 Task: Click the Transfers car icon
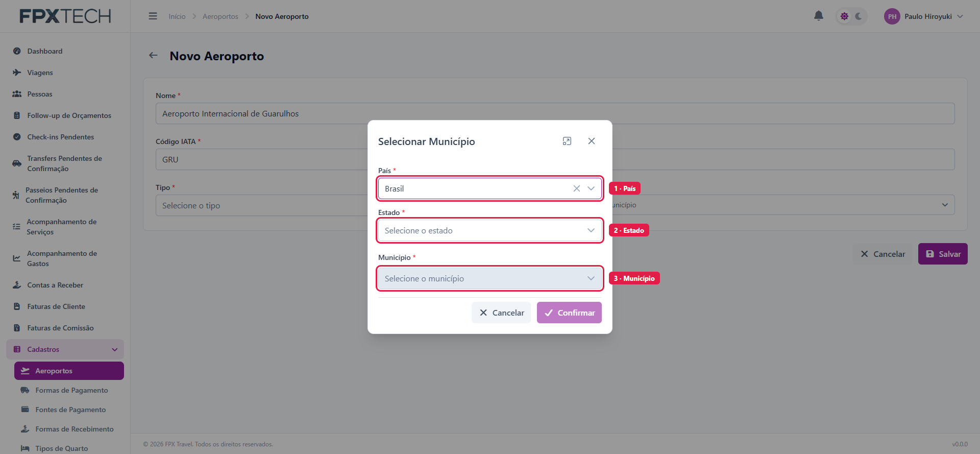[x=17, y=163]
